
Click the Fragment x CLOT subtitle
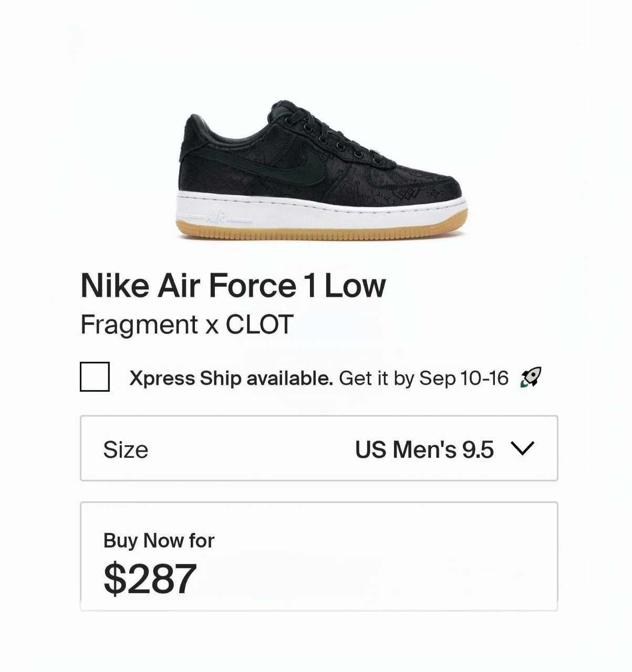[x=187, y=325]
